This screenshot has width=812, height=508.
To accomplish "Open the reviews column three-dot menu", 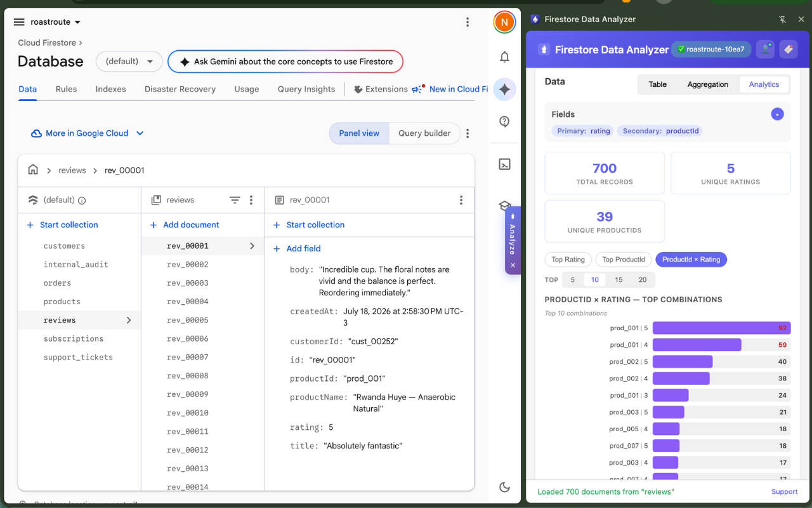I will tap(251, 200).
